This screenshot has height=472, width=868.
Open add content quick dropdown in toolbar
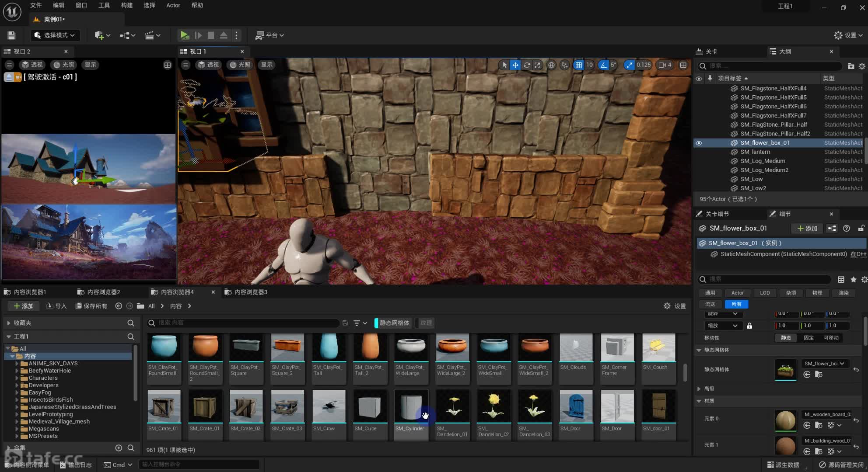click(102, 35)
